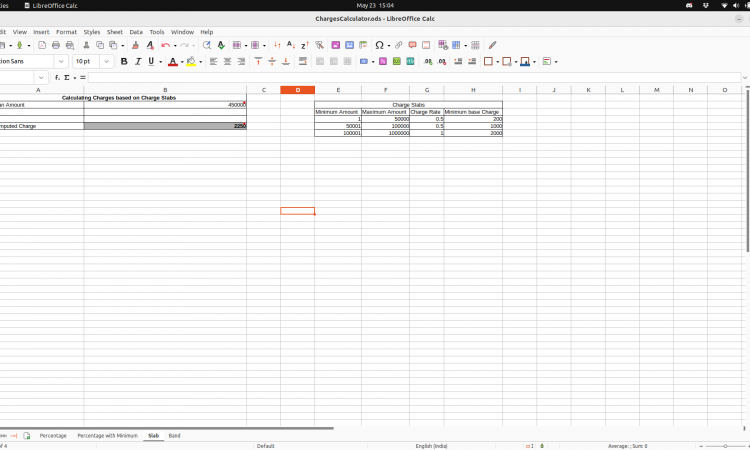The image size is (750, 450).
Task: Toggle Underline formatting
Action: point(151,61)
